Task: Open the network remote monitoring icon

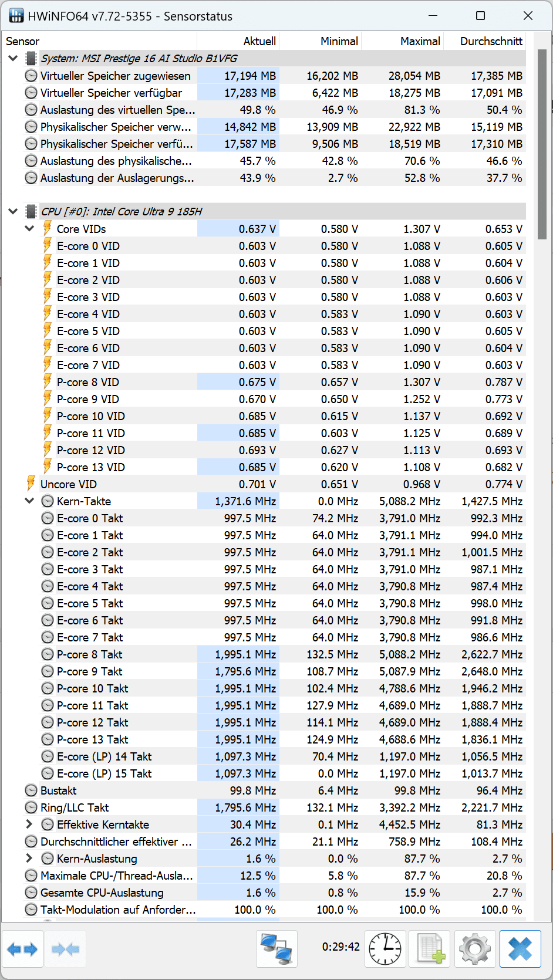Action: click(x=276, y=949)
